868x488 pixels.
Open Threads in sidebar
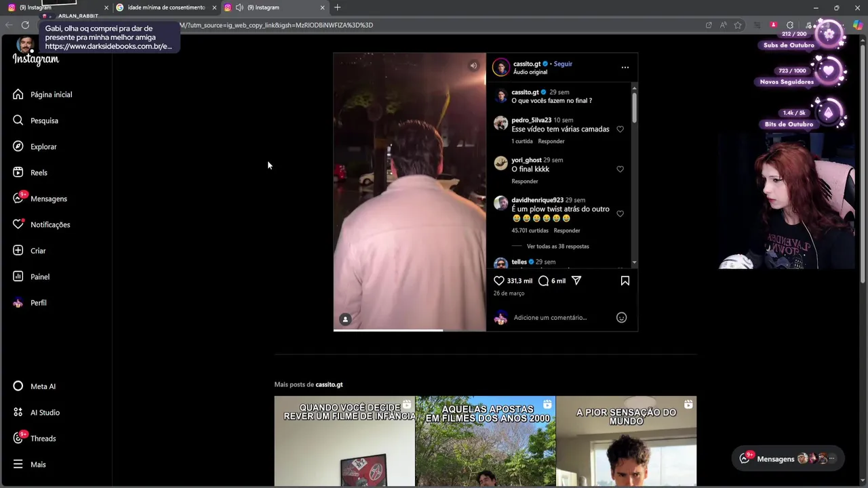click(35, 439)
